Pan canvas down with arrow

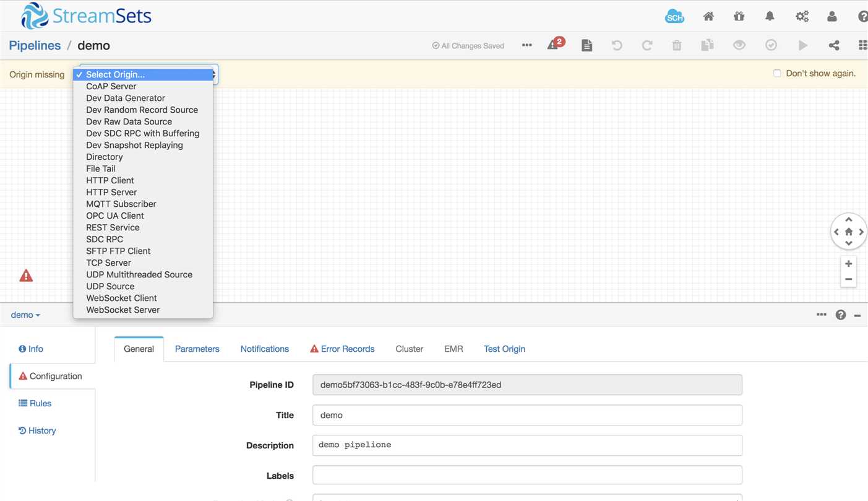849,243
